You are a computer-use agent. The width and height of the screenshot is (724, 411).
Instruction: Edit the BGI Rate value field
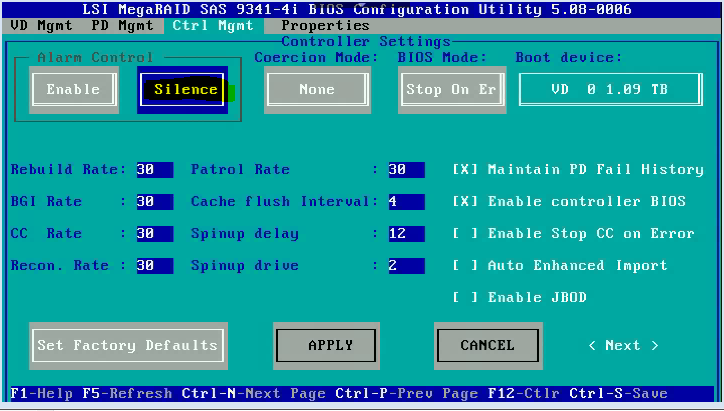155,202
